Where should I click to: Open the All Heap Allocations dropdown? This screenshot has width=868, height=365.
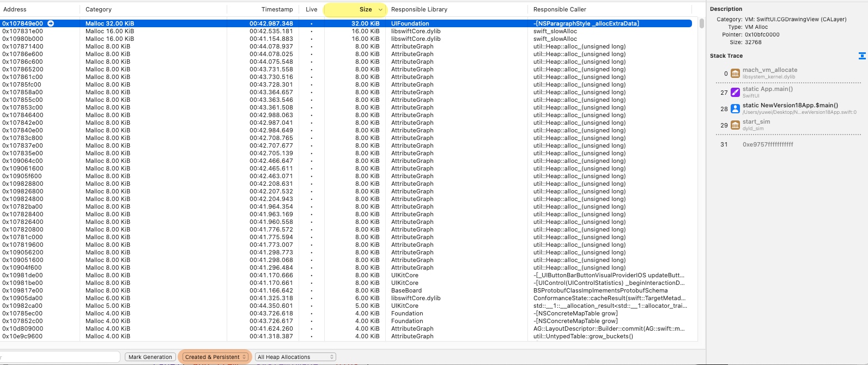(295, 357)
